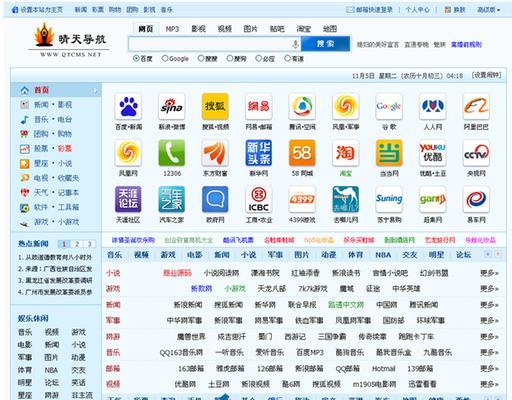Viewport: 512px width, 400px height.
Task: Expand the arrow on 首页 sidebar row
Action: tap(95, 91)
